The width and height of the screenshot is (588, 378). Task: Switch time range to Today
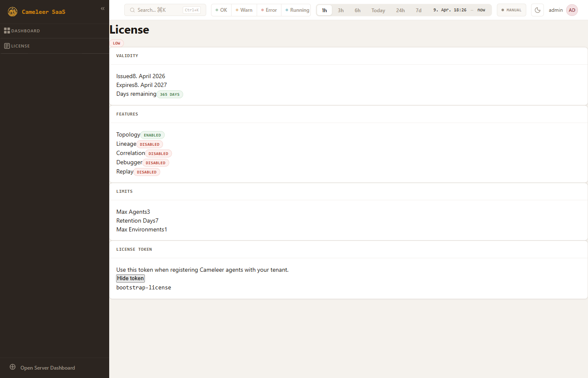[x=378, y=10]
